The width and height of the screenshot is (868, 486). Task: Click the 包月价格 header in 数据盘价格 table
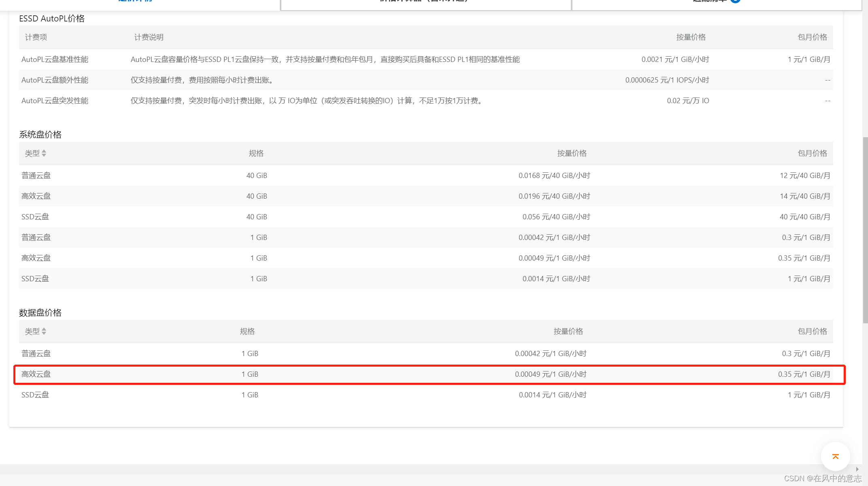[812, 331]
